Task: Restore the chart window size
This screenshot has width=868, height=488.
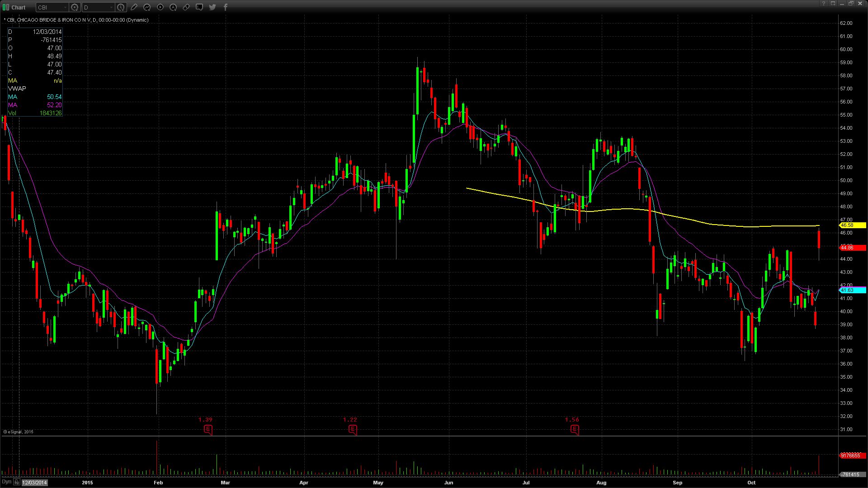Action: pyautogui.click(x=851, y=4)
